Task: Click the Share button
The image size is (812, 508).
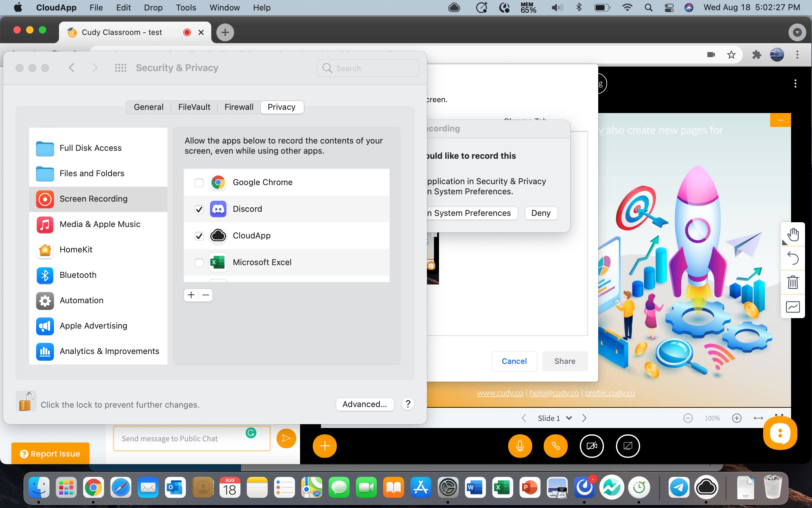Action: pyautogui.click(x=565, y=361)
